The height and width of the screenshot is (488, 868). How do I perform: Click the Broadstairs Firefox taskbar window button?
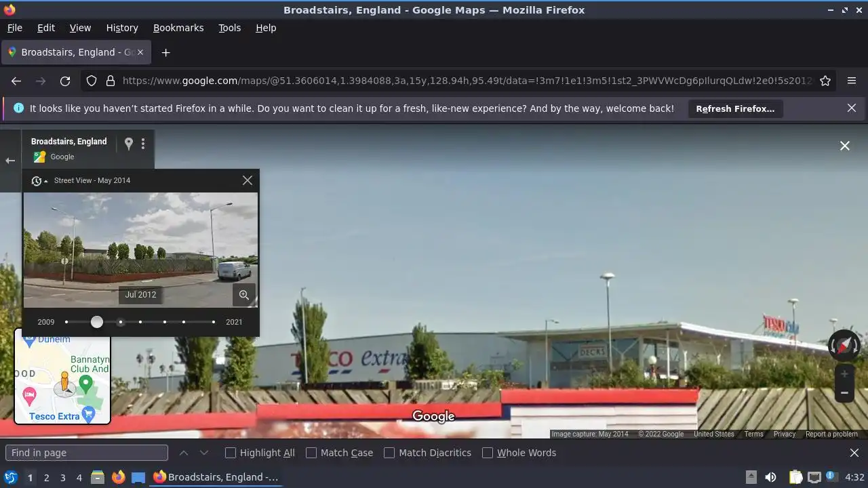(216, 477)
